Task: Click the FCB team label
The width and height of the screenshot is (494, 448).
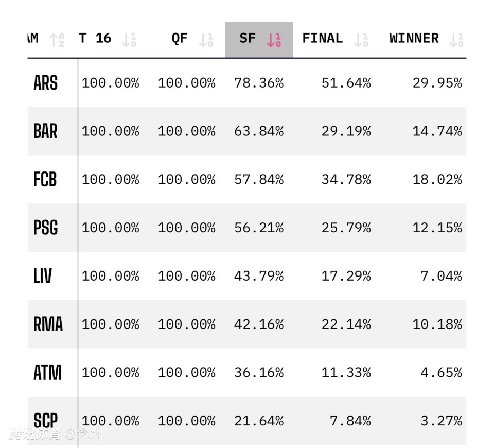Action: pos(45,180)
